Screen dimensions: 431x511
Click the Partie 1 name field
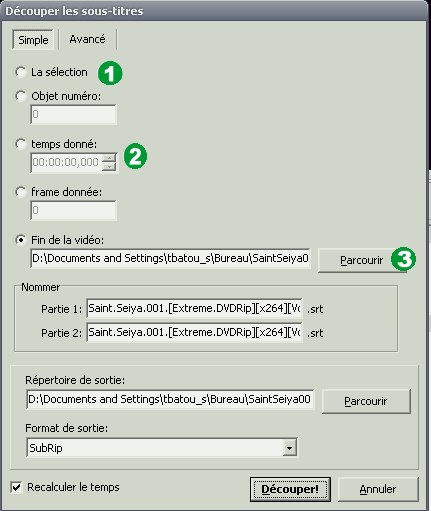[194, 308]
